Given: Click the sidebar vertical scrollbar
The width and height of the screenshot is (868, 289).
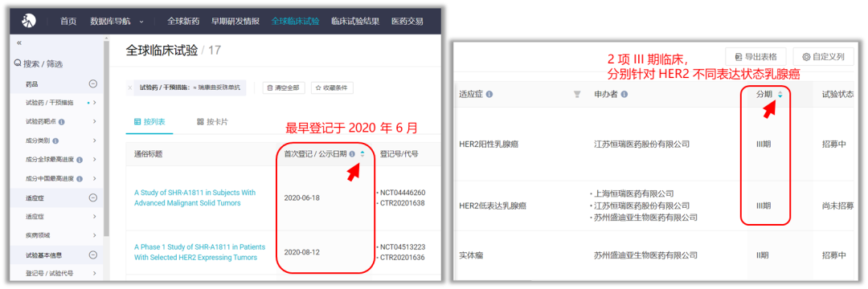Looking at the screenshot, I should pos(107,138).
